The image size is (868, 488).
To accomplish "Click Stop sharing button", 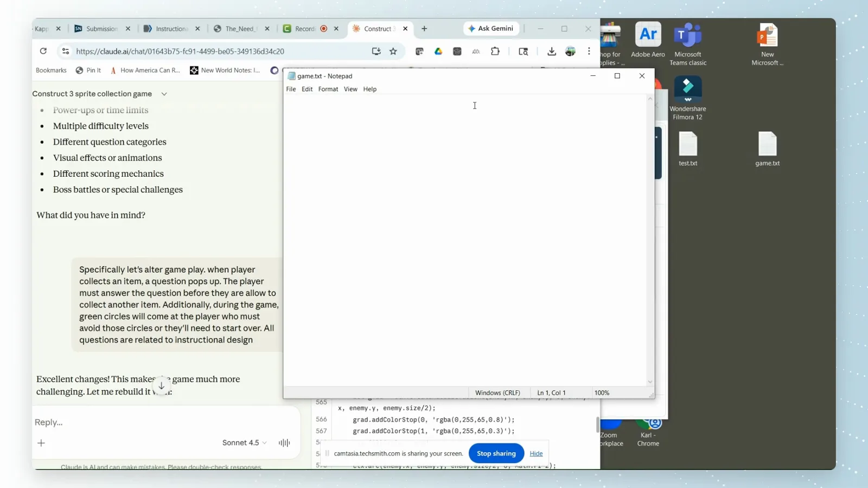I will pos(496,453).
